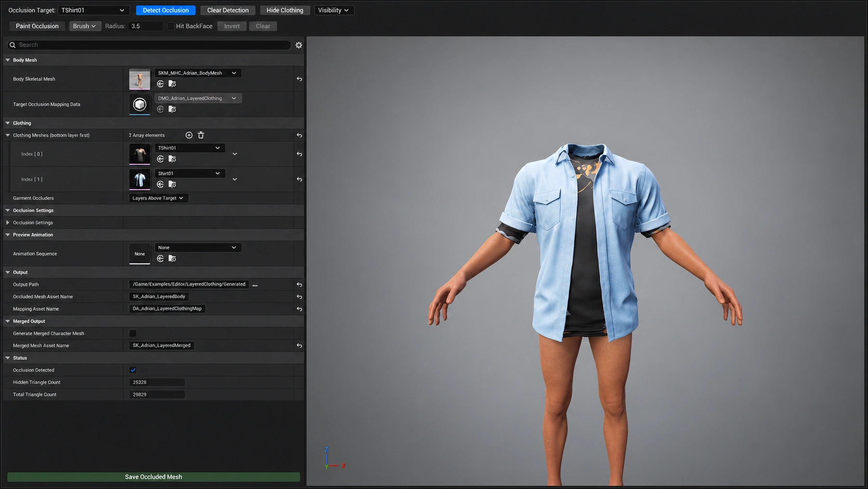Delete all clothing mesh array elements
Viewport: 868px width, 489px height.
point(201,135)
